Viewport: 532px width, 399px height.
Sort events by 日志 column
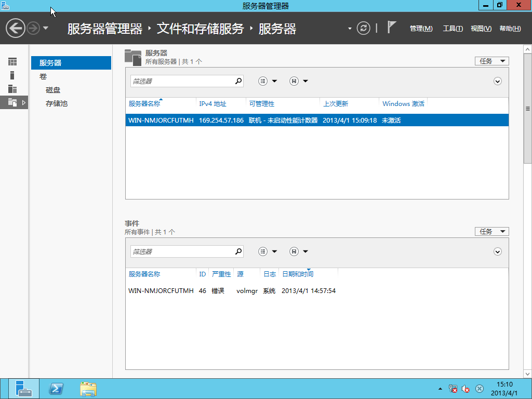[x=270, y=274]
